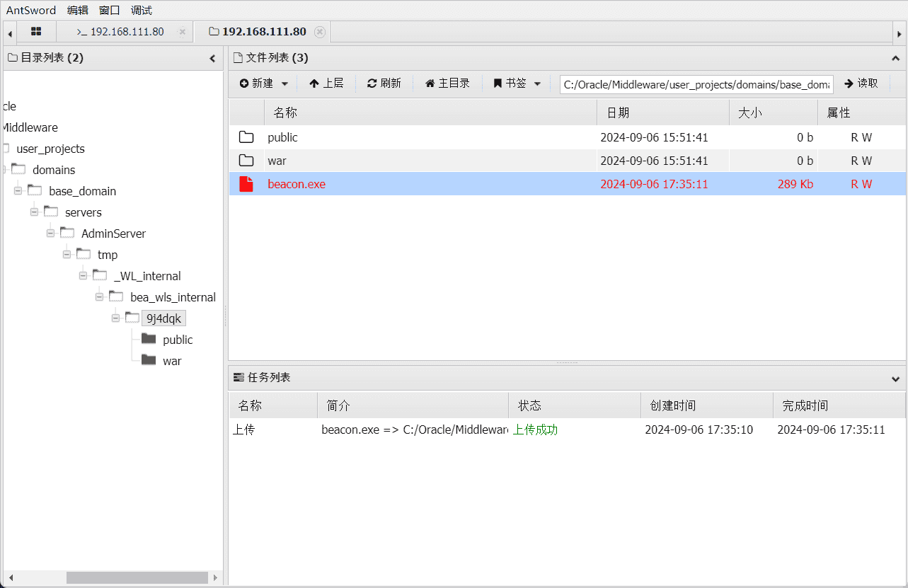
Task: Click the 目录列表 folder icon
Action: click(12, 57)
